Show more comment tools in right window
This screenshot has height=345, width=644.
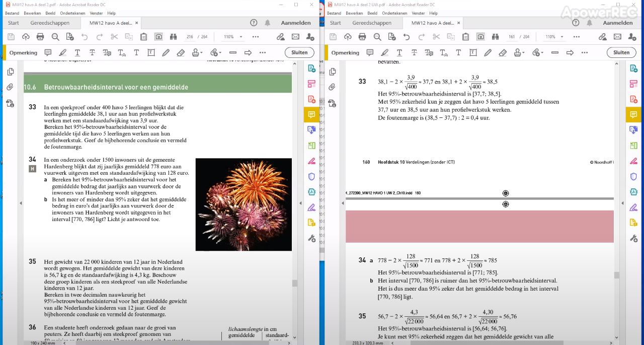click(585, 52)
